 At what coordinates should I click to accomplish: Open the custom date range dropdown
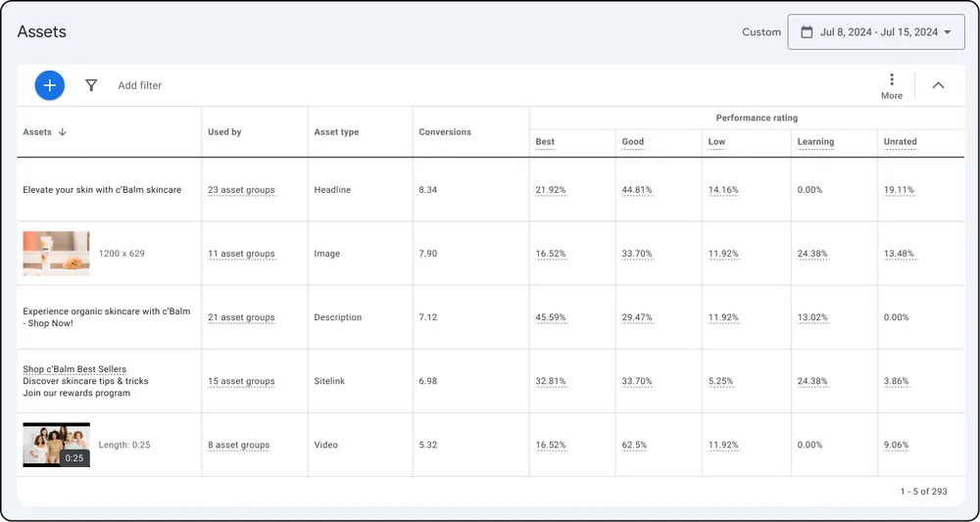coord(876,32)
